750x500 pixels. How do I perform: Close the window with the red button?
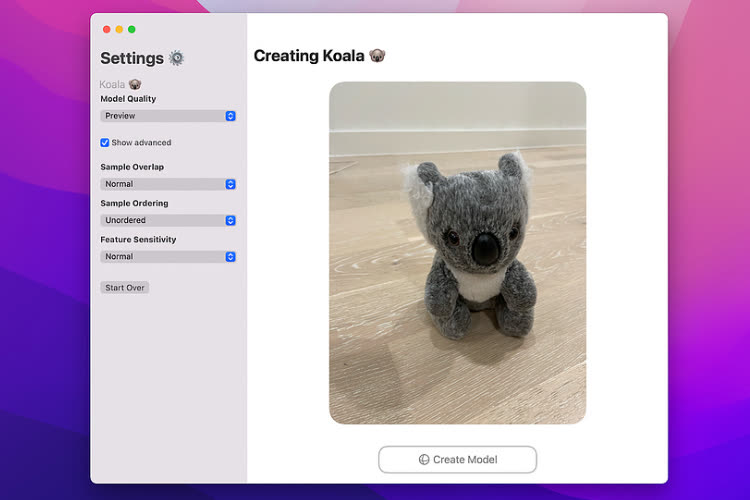107,30
